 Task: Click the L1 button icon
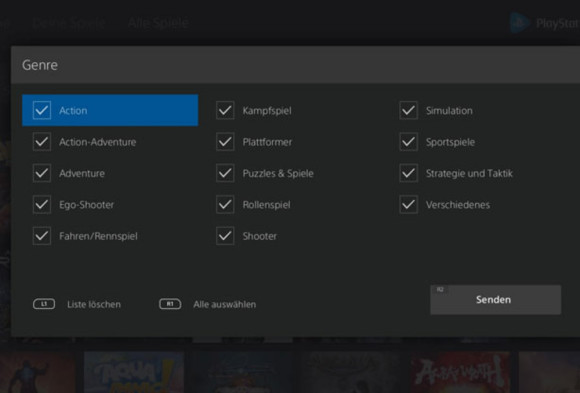point(44,304)
